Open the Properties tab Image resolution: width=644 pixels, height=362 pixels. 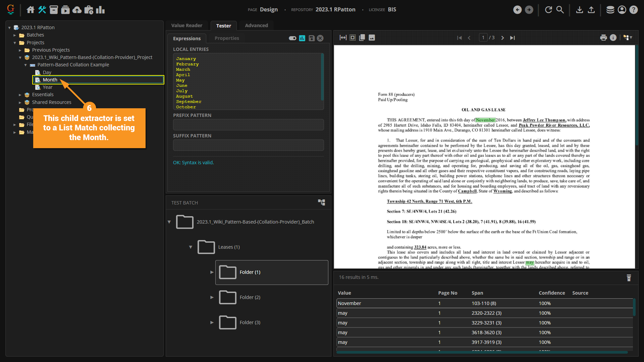pyautogui.click(x=227, y=38)
